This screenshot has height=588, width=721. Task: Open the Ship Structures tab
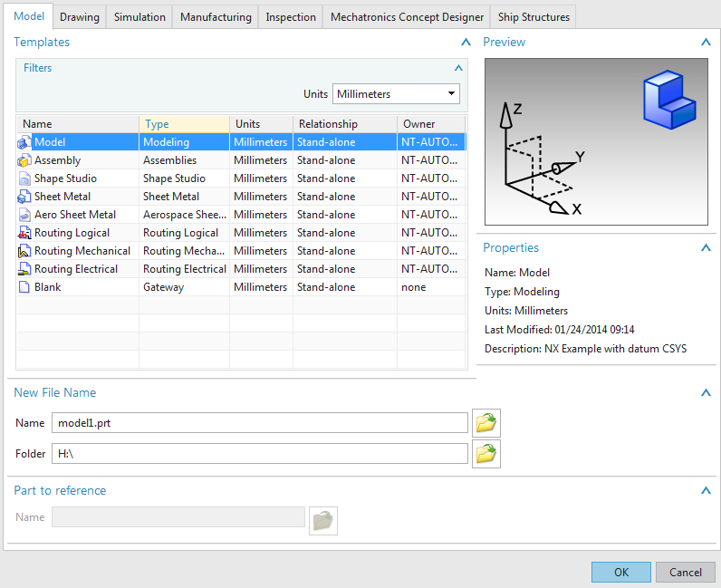534,17
